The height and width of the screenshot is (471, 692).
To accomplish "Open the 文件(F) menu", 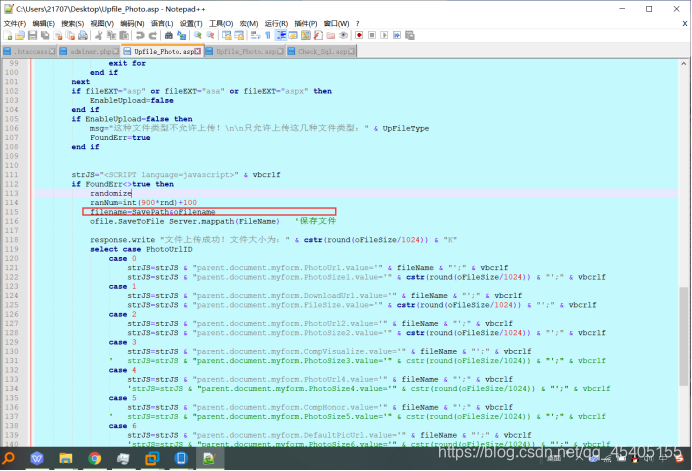I will coord(15,23).
